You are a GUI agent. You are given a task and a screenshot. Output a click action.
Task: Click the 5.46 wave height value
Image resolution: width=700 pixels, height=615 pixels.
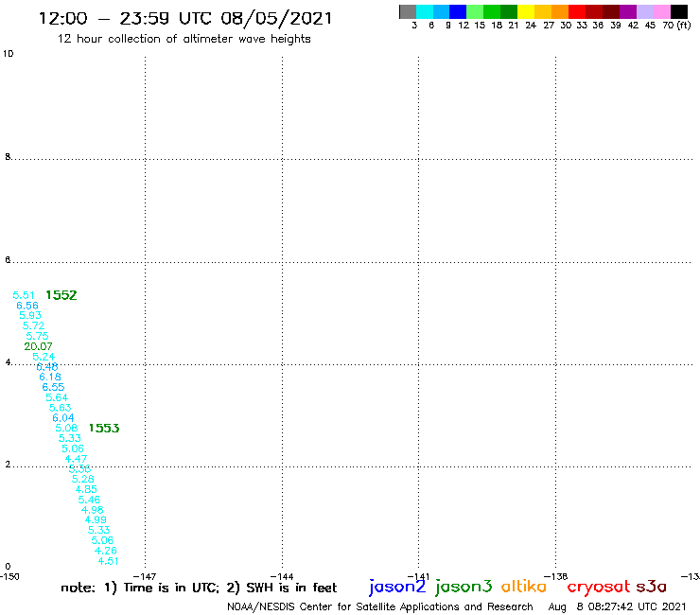[x=89, y=500]
